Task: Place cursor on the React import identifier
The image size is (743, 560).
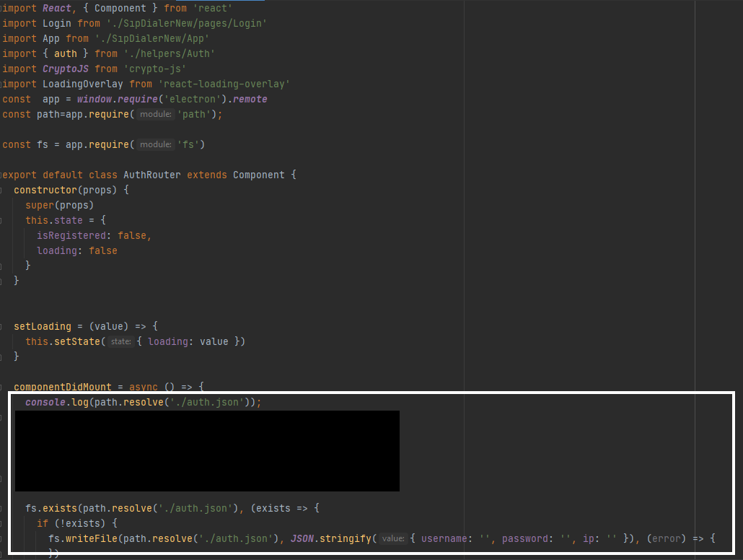Action: tap(56, 8)
